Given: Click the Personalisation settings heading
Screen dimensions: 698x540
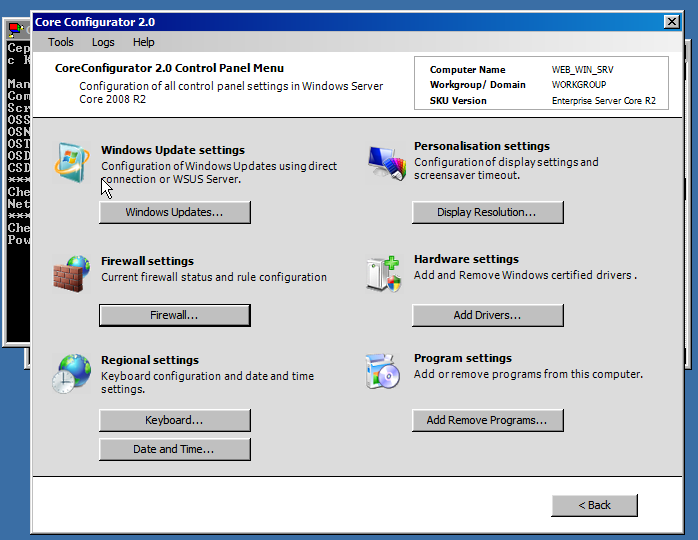Looking at the screenshot, I should click(x=482, y=146).
